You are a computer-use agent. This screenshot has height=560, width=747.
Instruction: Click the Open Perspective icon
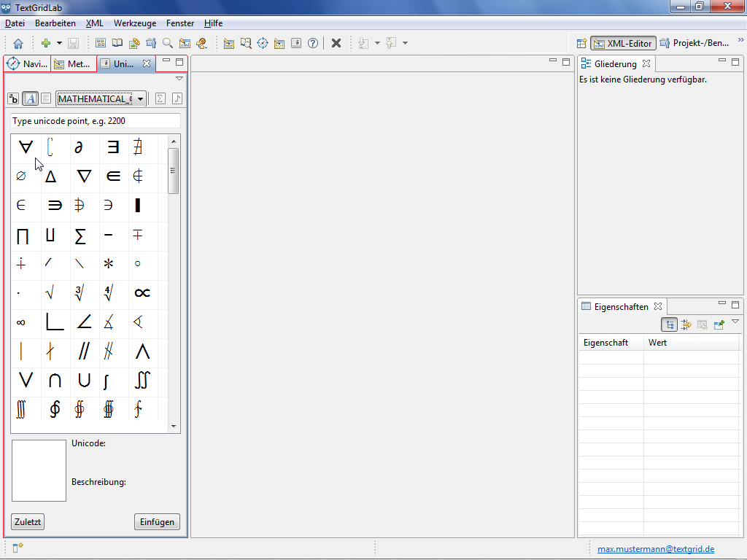[x=581, y=43]
